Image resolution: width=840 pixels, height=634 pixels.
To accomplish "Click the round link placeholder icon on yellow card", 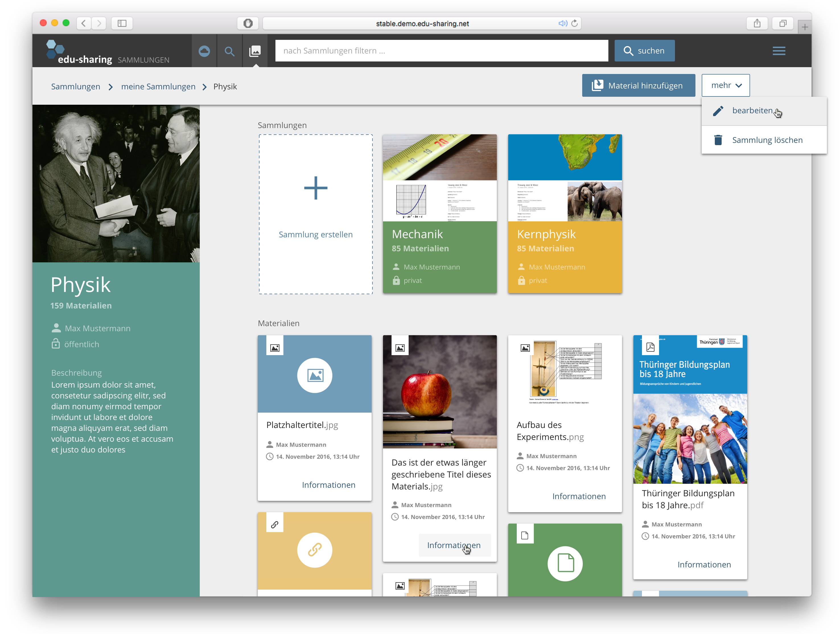I will [314, 550].
